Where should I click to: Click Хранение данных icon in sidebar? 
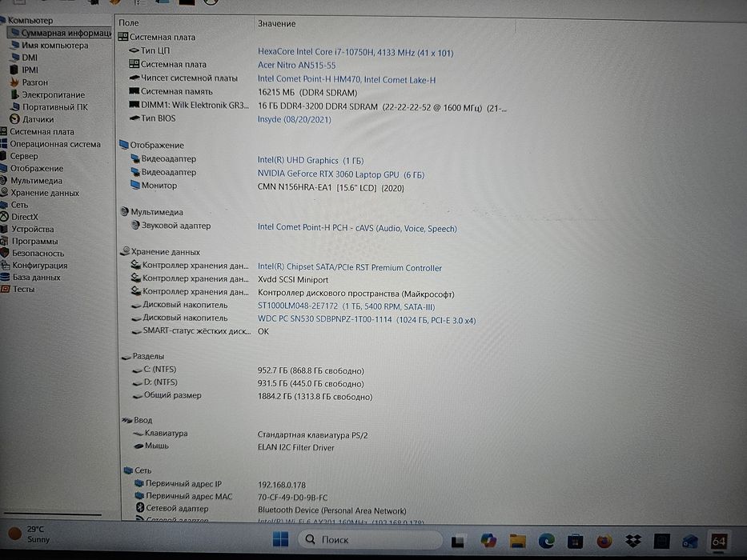pos(4,192)
